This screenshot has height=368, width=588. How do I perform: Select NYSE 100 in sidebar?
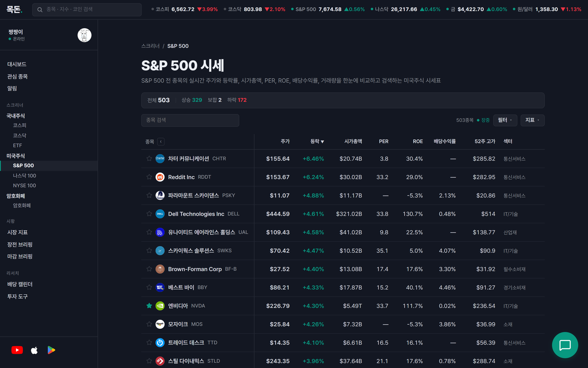(24, 185)
